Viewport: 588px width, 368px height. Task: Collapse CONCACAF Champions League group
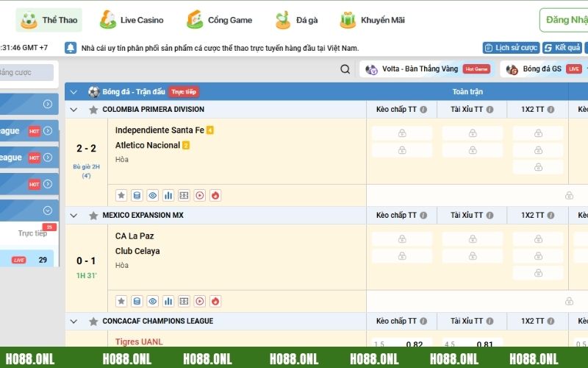pos(73,322)
